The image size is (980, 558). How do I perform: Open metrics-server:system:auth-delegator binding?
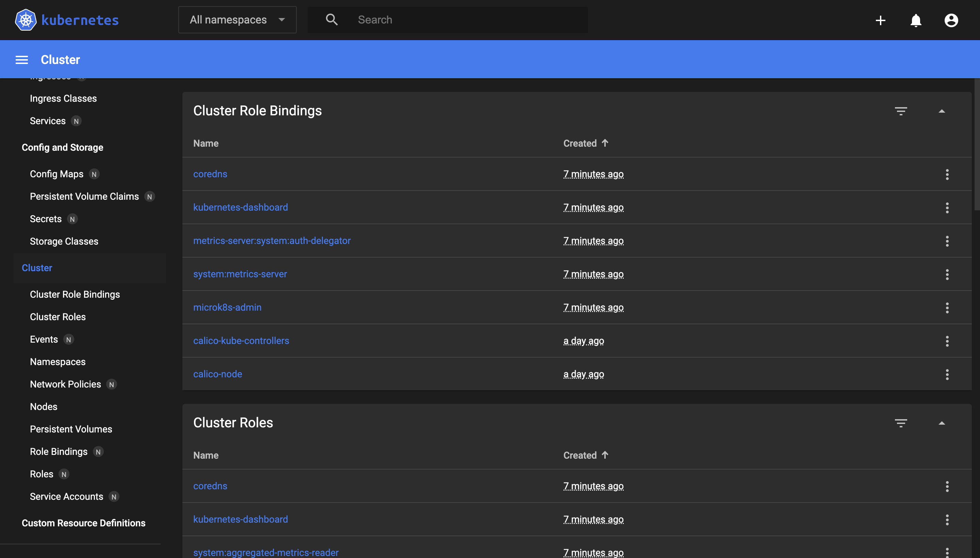(x=272, y=241)
